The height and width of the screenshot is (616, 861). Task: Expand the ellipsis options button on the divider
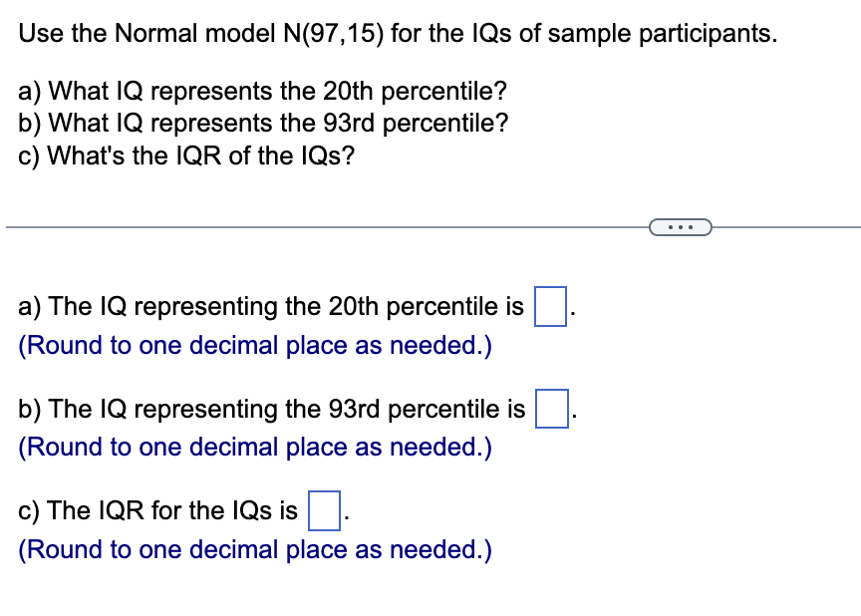[x=681, y=226]
